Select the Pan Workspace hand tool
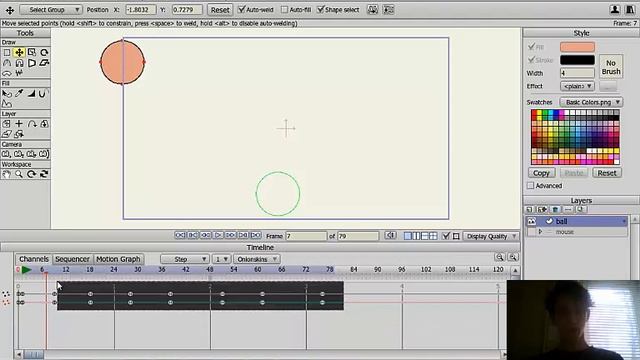 pos(7,174)
